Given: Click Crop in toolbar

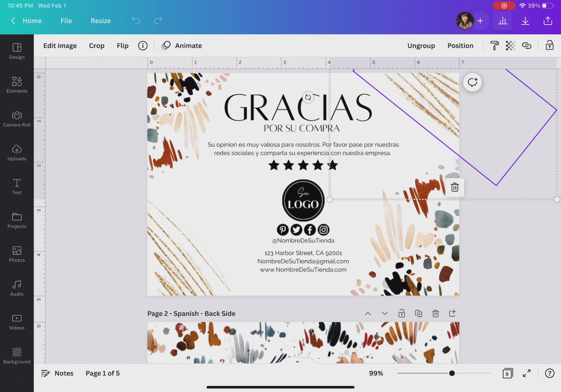Looking at the screenshot, I should pos(96,45).
